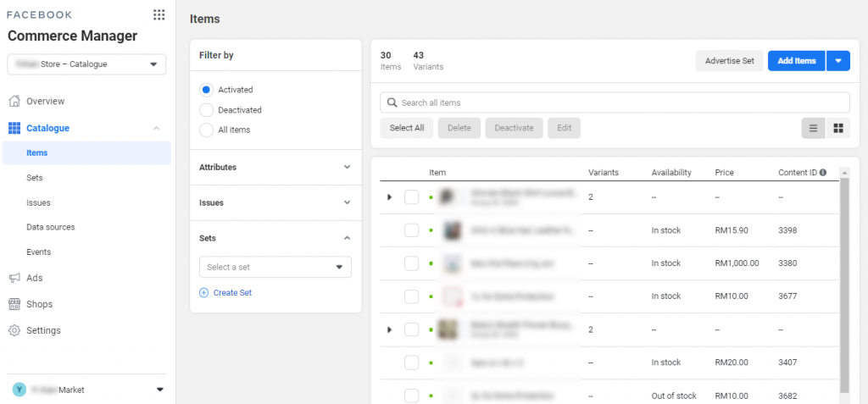Click the Variants column header
Image resolution: width=868 pixels, height=404 pixels.
tap(604, 172)
